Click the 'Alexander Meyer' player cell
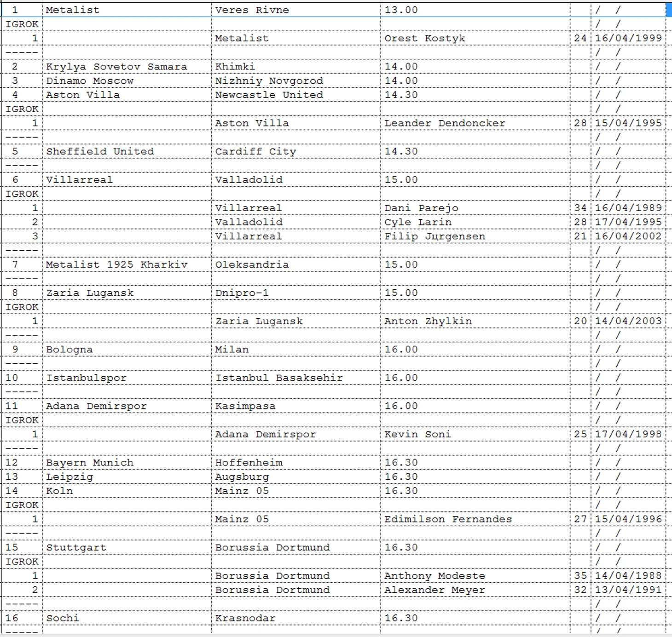This screenshot has width=672, height=637. pyautogui.click(x=475, y=590)
